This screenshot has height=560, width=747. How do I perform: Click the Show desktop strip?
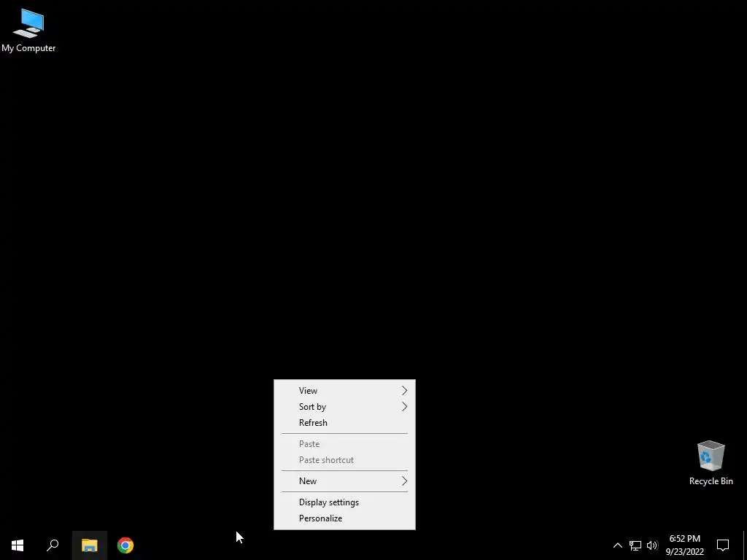pyautogui.click(x=744, y=545)
